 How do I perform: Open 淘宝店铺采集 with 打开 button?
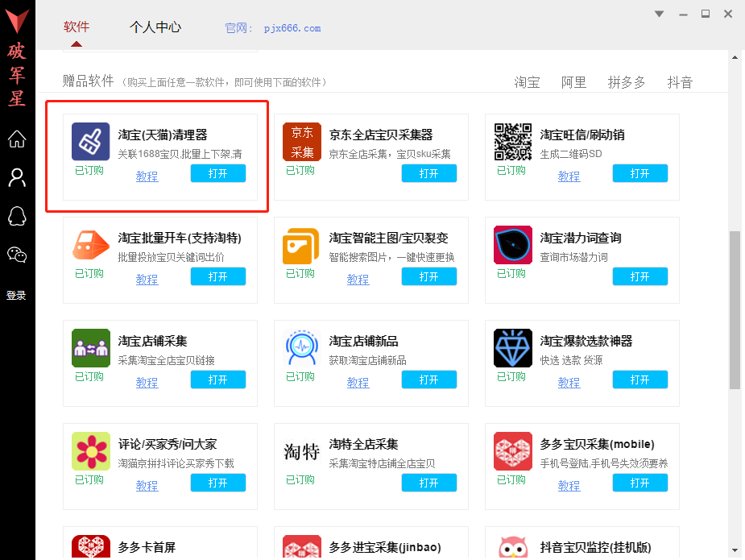pos(218,380)
